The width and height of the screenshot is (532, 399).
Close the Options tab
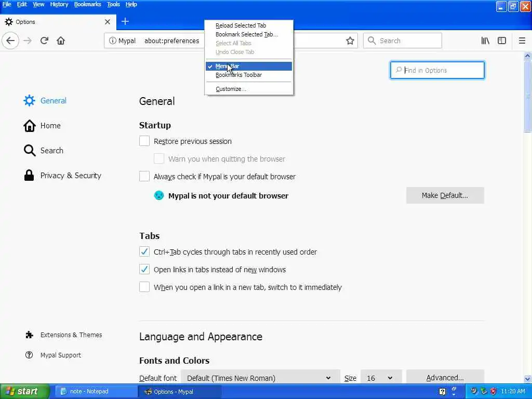click(108, 22)
